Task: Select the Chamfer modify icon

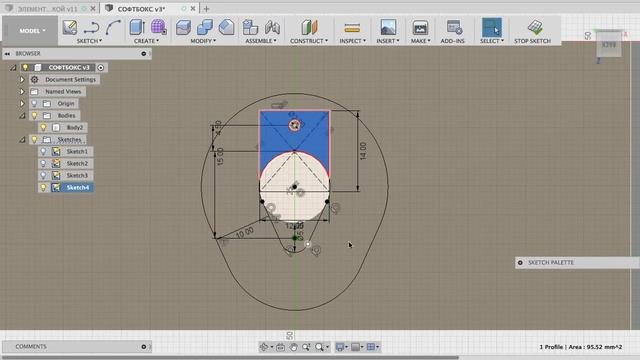Action: [x=226, y=27]
